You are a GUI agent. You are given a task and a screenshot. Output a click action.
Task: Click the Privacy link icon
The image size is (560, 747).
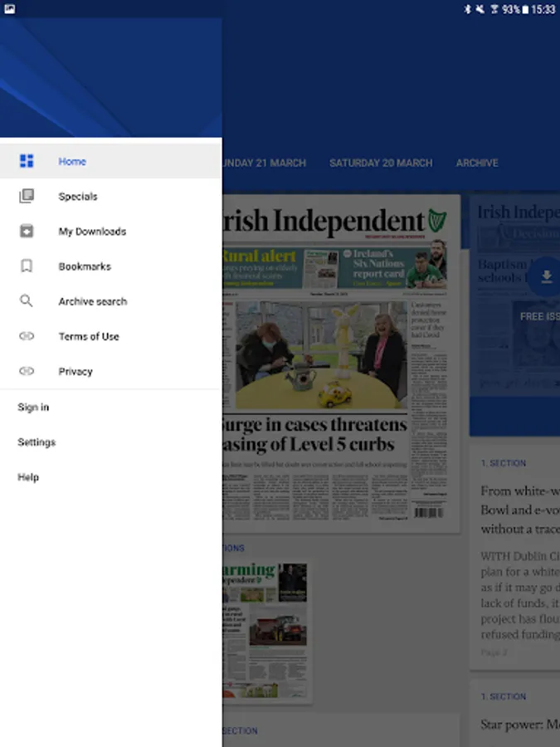click(x=27, y=371)
